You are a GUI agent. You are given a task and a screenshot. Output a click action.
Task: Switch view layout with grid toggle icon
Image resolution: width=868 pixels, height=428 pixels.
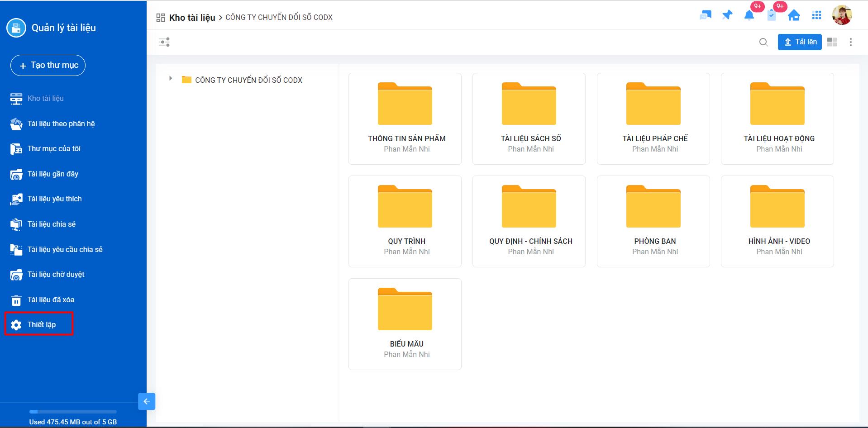(832, 42)
